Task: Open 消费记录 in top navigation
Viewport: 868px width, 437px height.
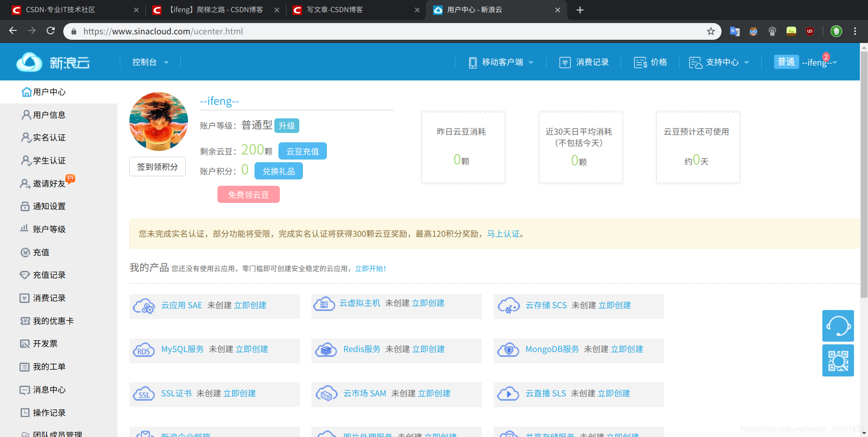Action: (x=584, y=62)
